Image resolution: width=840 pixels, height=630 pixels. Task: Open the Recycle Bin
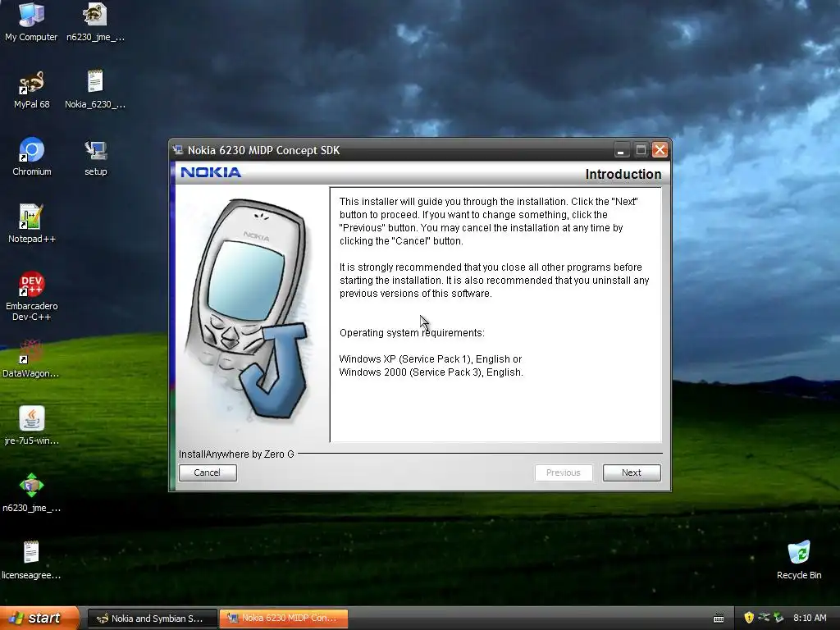tap(799, 560)
